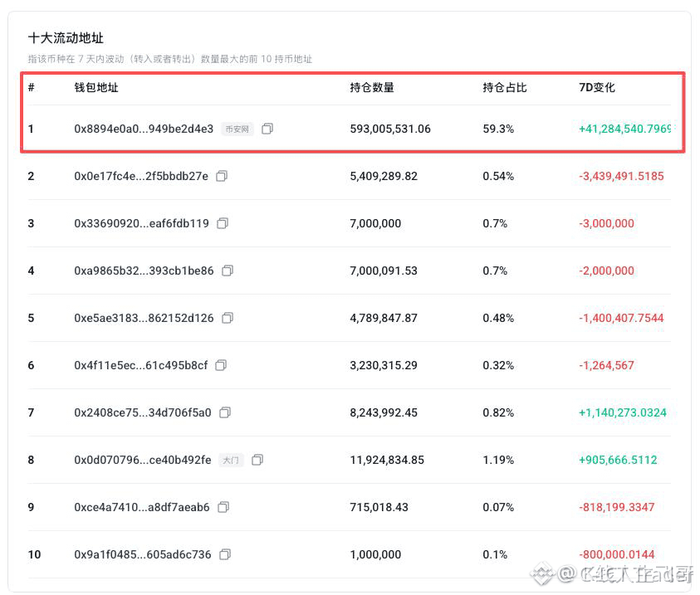Copy address 0x0d070796...ce40b492fe
Image resolution: width=700 pixels, height=595 pixels.
(257, 460)
